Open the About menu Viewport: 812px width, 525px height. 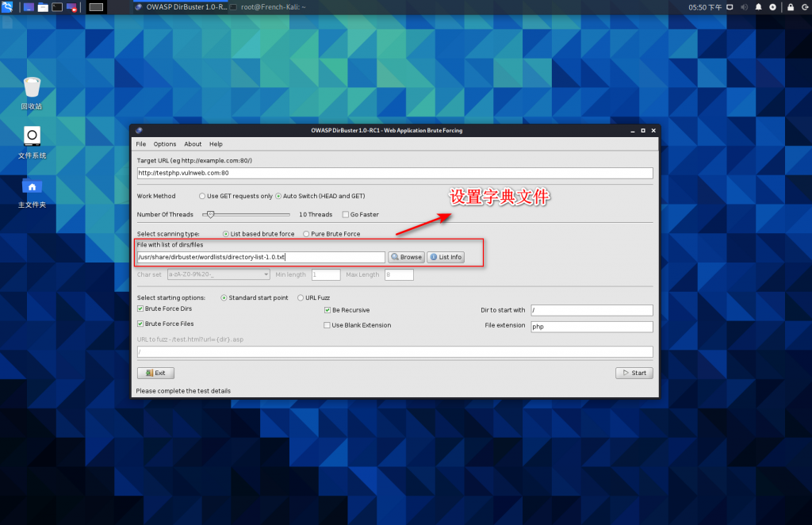coord(193,144)
